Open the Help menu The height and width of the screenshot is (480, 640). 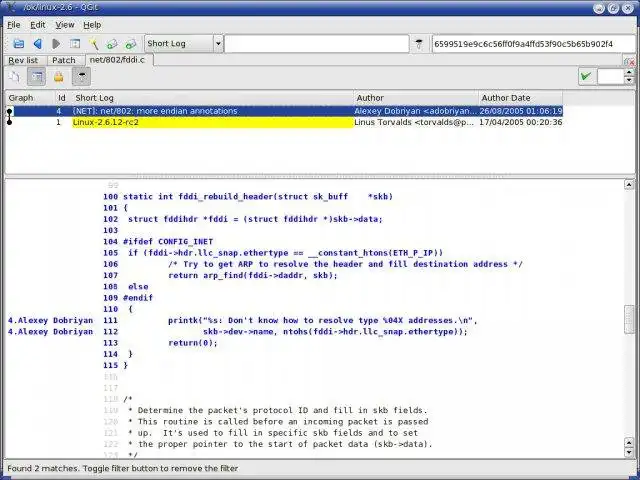(92, 25)
